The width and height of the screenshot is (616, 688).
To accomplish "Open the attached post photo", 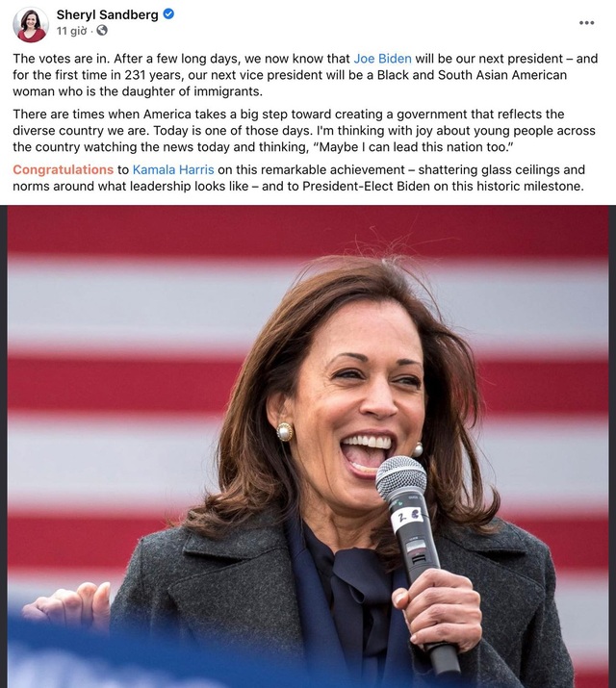I will pyautogui.click(x=308, y=446).
